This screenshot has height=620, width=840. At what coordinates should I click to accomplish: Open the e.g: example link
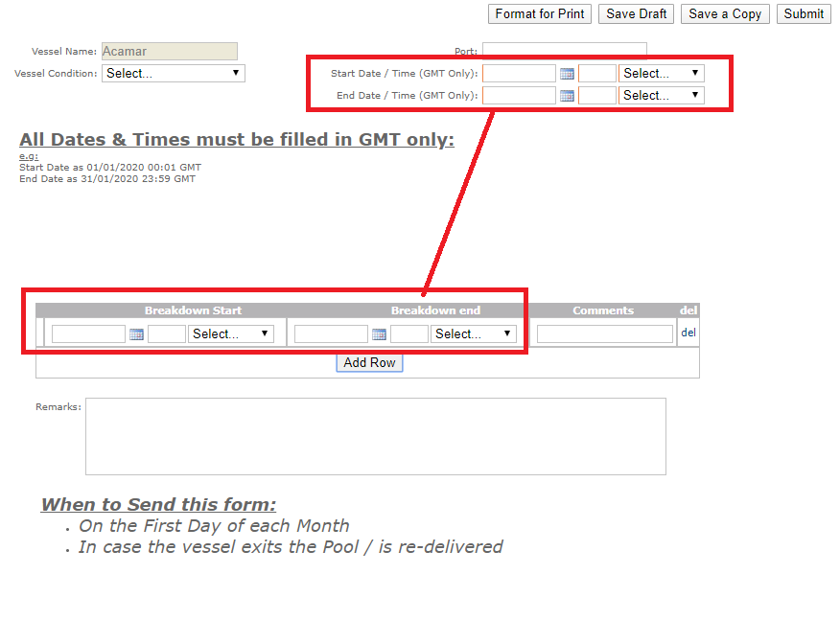27,155
